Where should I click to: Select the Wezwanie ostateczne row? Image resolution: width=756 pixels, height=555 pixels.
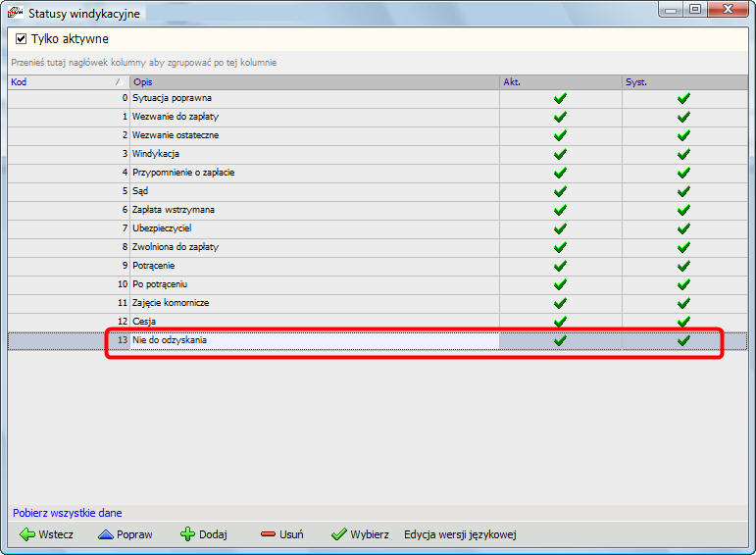coord(378,135)
